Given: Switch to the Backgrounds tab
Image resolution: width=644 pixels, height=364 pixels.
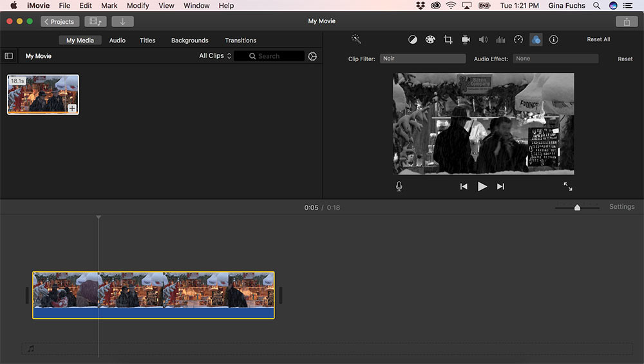Looking at the screenshot, I should [190, 40].
